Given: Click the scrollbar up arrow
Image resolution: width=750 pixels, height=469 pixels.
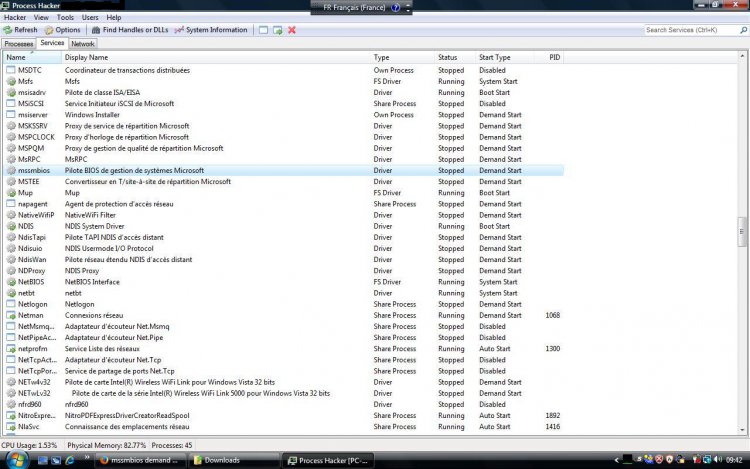Looking at the screenshot, I should point(742,56).
